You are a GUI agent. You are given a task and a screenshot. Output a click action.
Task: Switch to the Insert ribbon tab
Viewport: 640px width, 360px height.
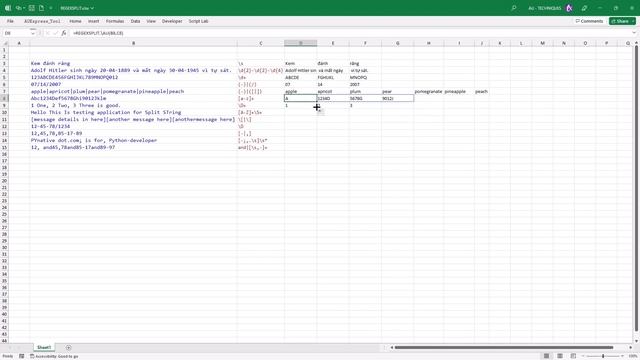[x=93, y=21]
